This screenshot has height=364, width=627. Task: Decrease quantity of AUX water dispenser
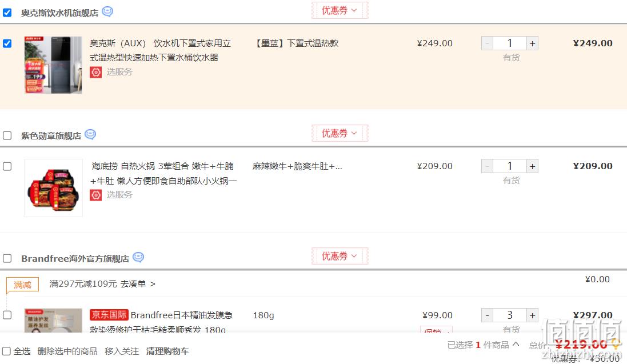click(487, 43)
